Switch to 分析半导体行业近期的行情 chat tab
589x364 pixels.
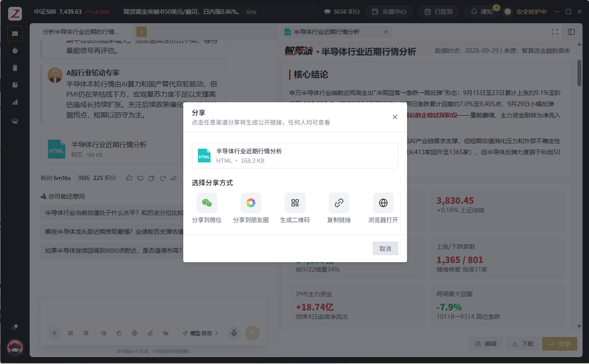tap(81, 32)
